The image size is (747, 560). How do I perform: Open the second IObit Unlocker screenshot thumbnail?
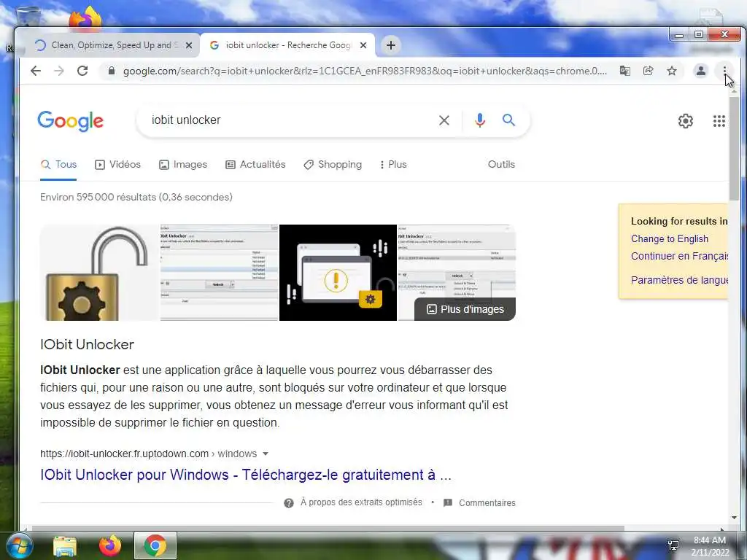coord(219,273)
